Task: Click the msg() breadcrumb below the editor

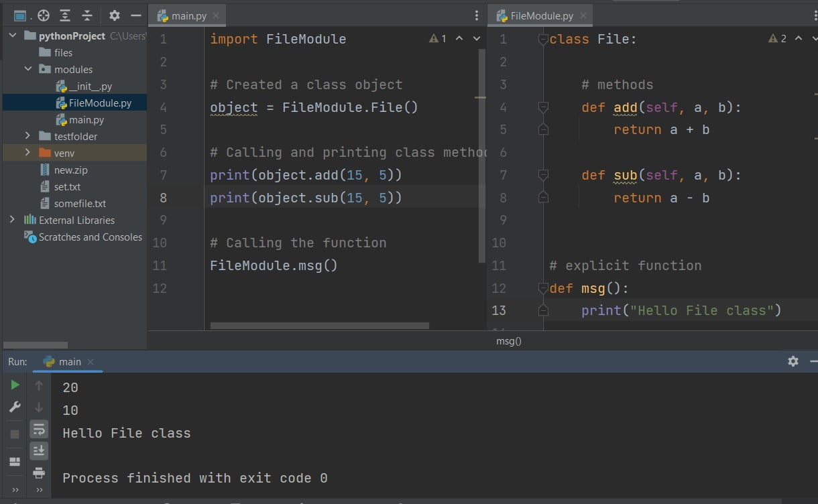Action: 508,341
